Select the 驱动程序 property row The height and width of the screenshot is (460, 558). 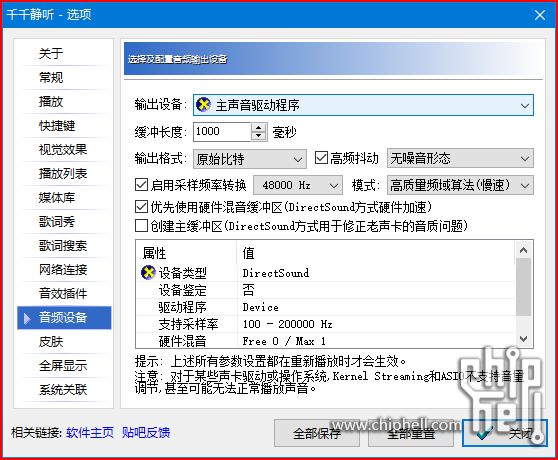pos(326,307)
